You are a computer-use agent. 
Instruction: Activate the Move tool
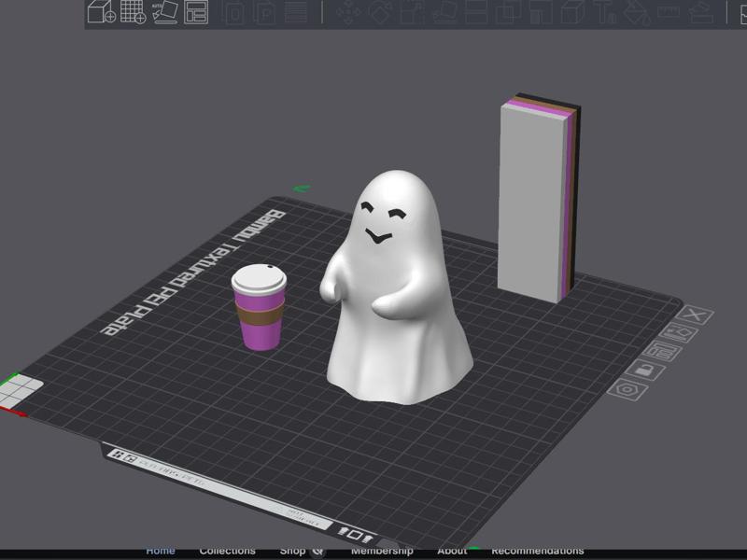[346, 12]
